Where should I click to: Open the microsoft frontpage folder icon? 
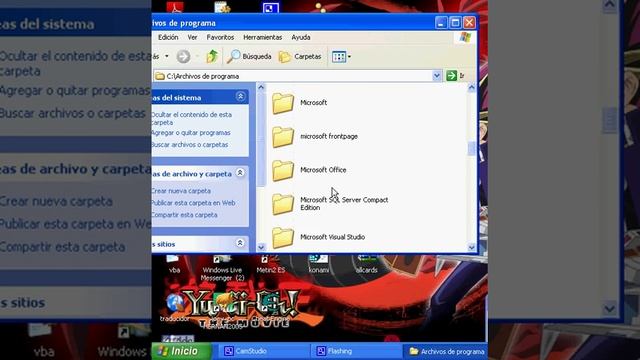(x=283, y=137)
